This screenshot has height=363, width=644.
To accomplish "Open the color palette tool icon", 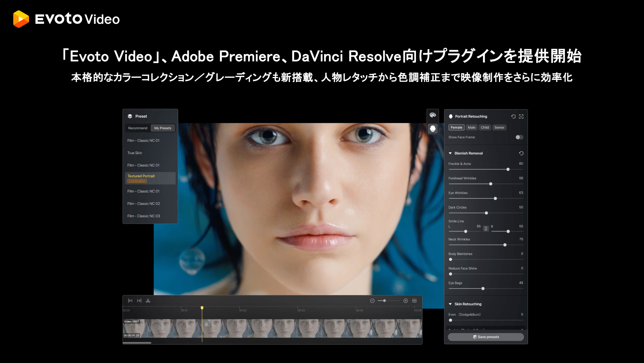I will 433,115.
